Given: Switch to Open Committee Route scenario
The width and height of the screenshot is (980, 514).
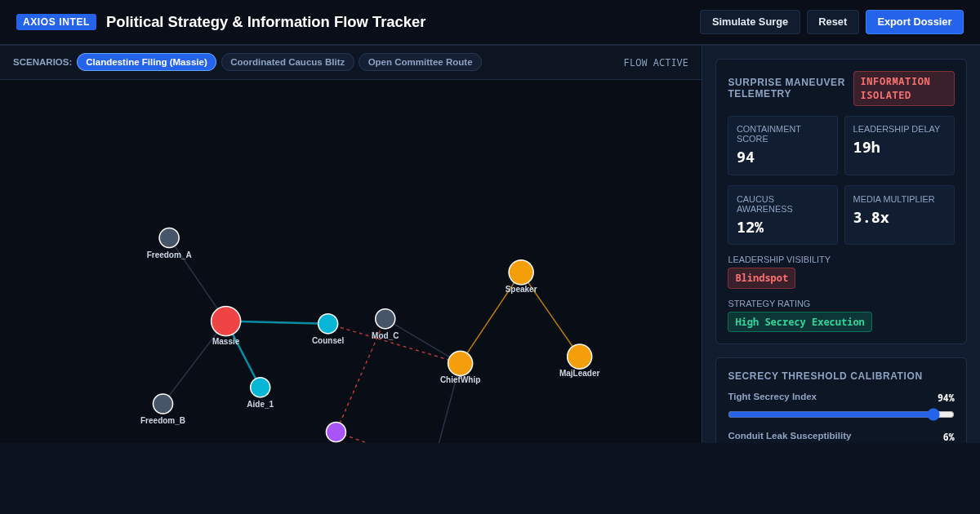Looking at the screenshot, I should coord(420,62).
